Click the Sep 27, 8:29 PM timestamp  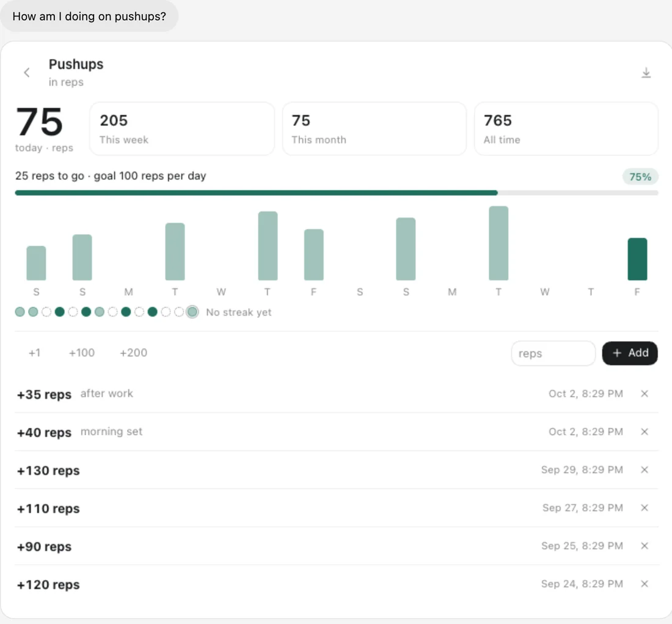tap(583, 508)
